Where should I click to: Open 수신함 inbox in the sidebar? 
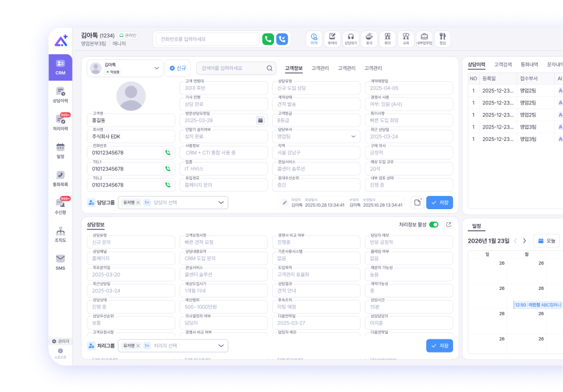(60, 207)
